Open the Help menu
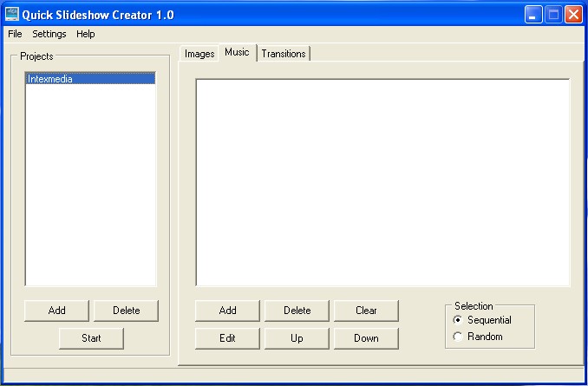The height and width of the screenshot is (386, 588). coord(86,34)
